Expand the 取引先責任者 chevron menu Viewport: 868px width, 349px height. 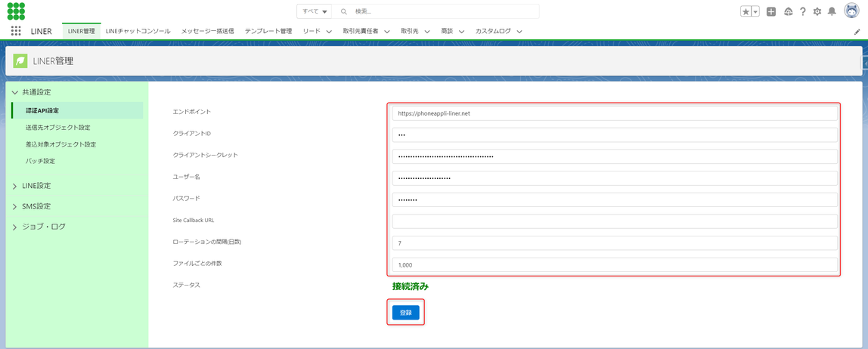tap(386, 32)
